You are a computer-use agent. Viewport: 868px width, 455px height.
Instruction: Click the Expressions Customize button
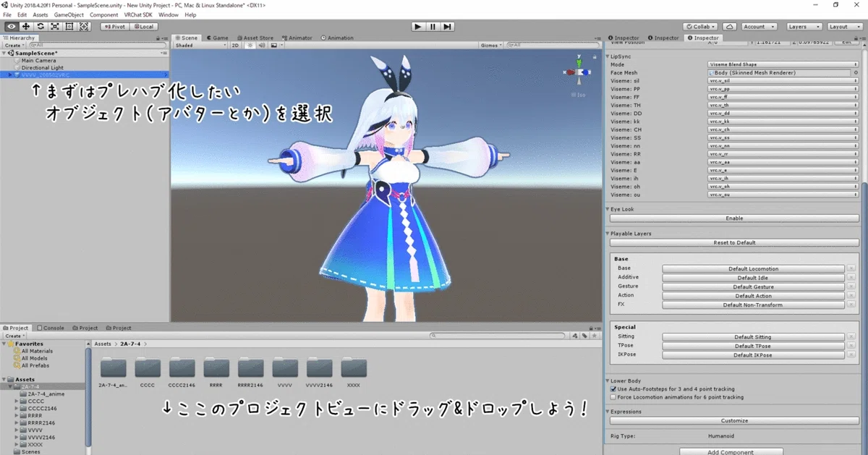point(734,420)
